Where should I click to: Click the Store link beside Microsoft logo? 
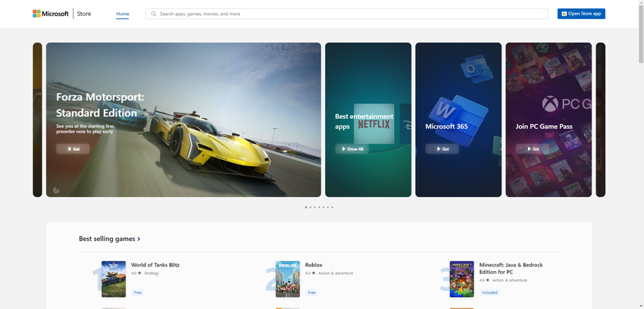[x=84, y=14]
